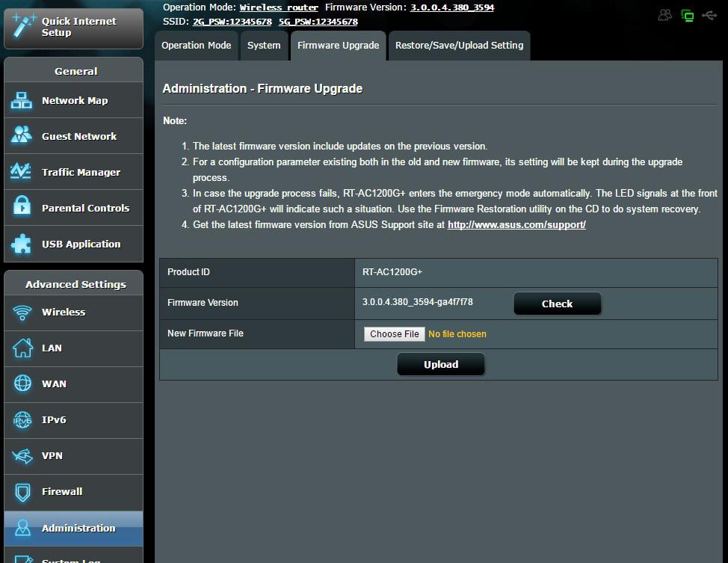Open the 2G_PSW:12345678 SSID link
Screen dimensions: 728x563
click(x=232, y=22)
